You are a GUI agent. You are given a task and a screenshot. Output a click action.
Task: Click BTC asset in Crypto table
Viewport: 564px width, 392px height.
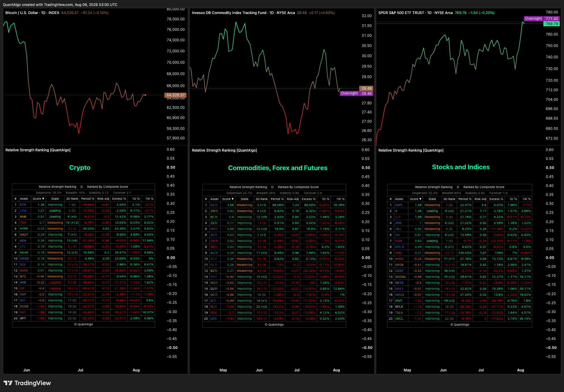[x=23, y=277]
